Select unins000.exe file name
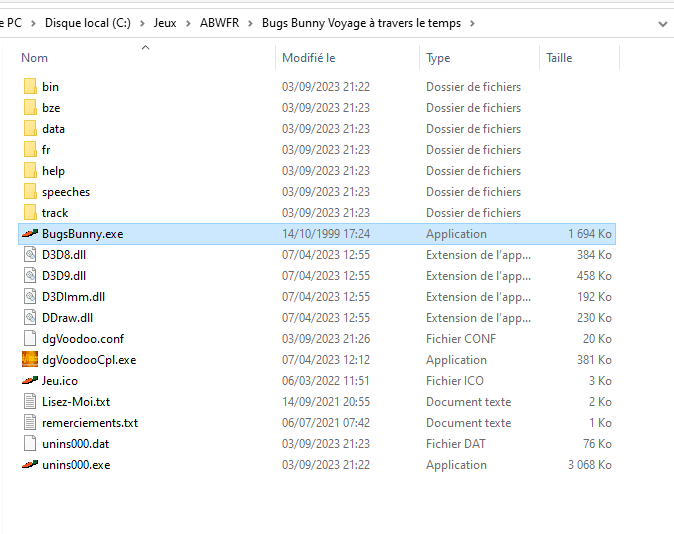This screenshot has width=674, height=534. tap(76, 465)
